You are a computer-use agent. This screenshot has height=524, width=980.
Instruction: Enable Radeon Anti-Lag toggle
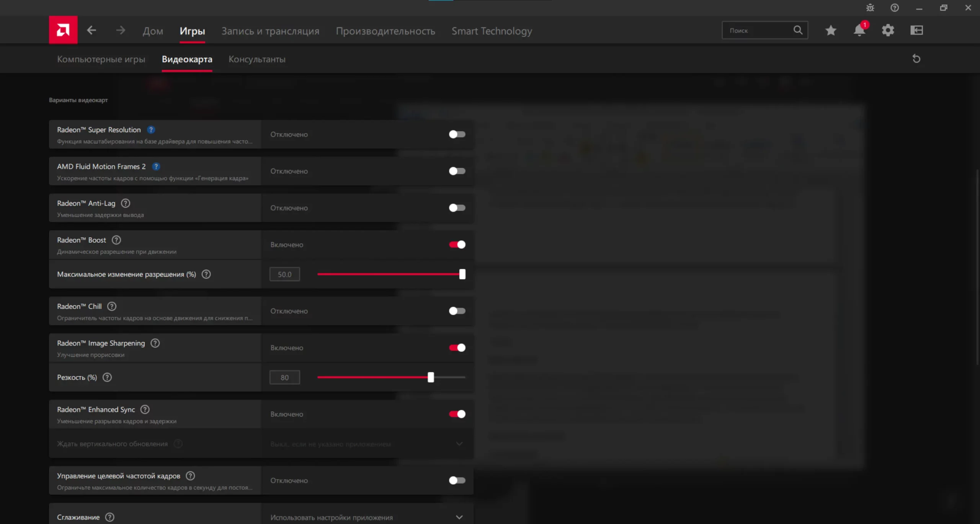pyautogui.click(x=457, y=208)
